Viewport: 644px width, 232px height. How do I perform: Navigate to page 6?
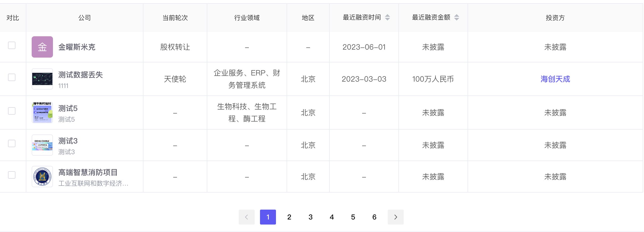374,217
